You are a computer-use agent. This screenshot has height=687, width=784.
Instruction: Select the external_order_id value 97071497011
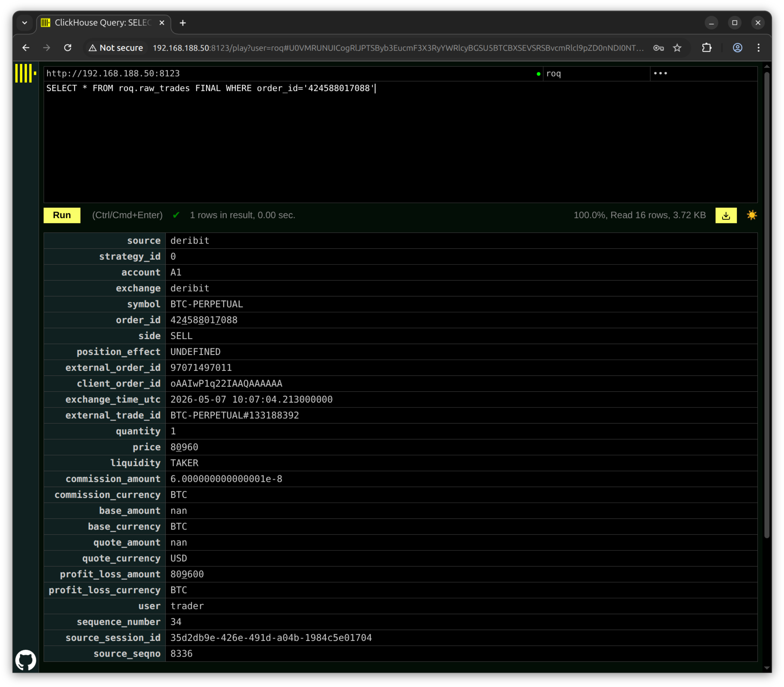point(201,368)
